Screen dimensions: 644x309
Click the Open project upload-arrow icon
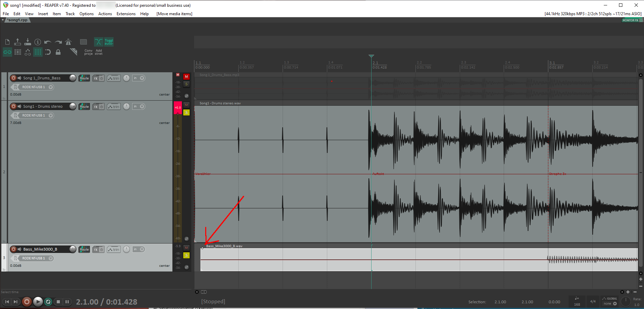pyautogui.click(x=18, y=42)
